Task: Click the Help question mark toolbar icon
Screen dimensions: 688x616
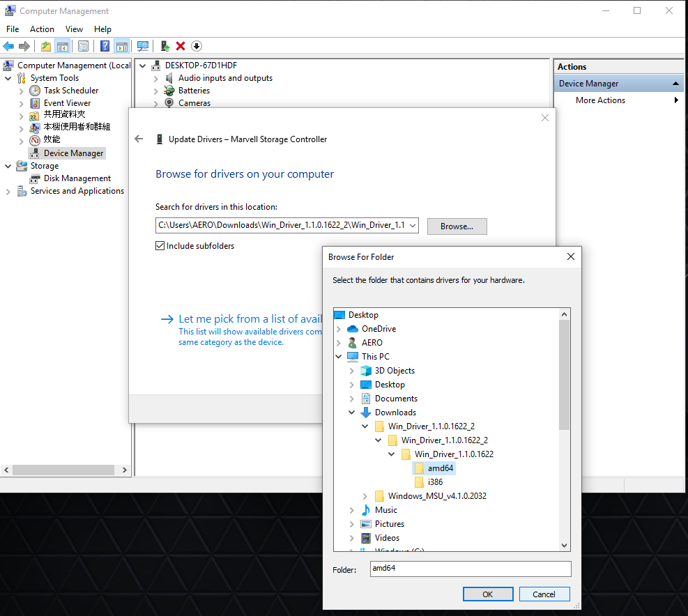Action: pyautogui.click(x=105, y=46)
